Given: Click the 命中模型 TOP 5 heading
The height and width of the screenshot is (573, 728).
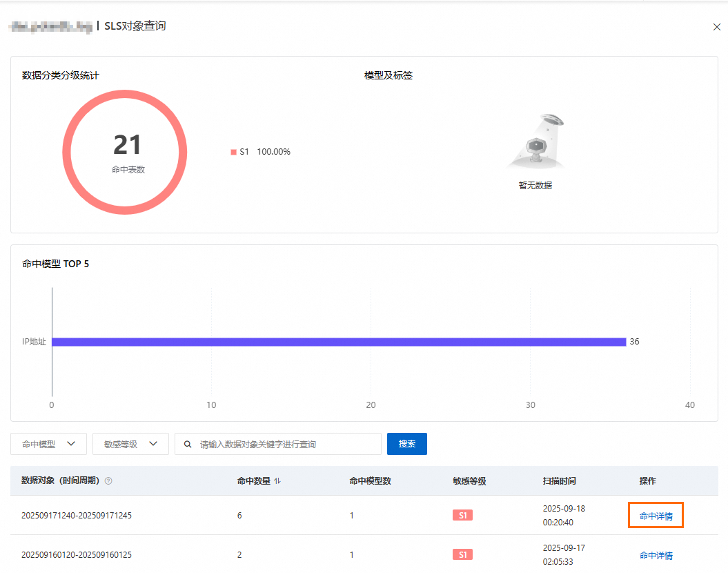Looking at the screenshot, I should coord(55,264).
